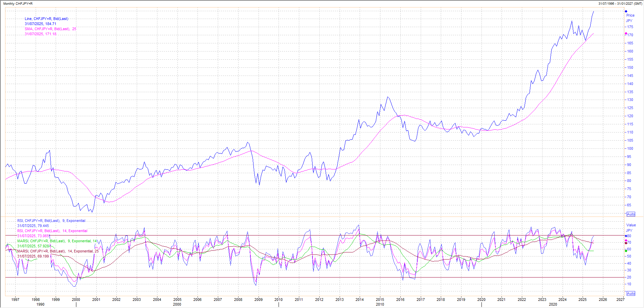The height and width of the screenshot is (308, 644).
Task: Click the 2008 year label on time axis
Action: [x=238, y=300]
